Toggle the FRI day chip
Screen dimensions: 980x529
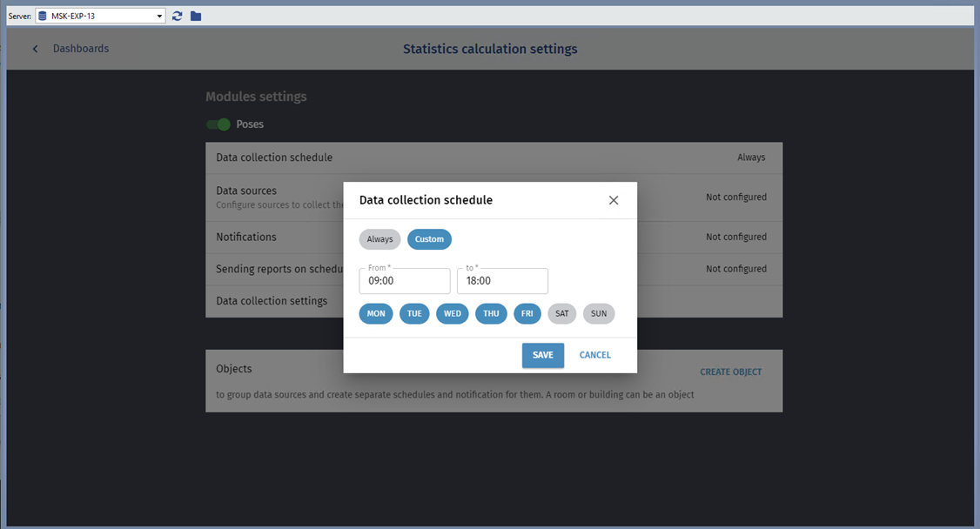click(527, 313)
